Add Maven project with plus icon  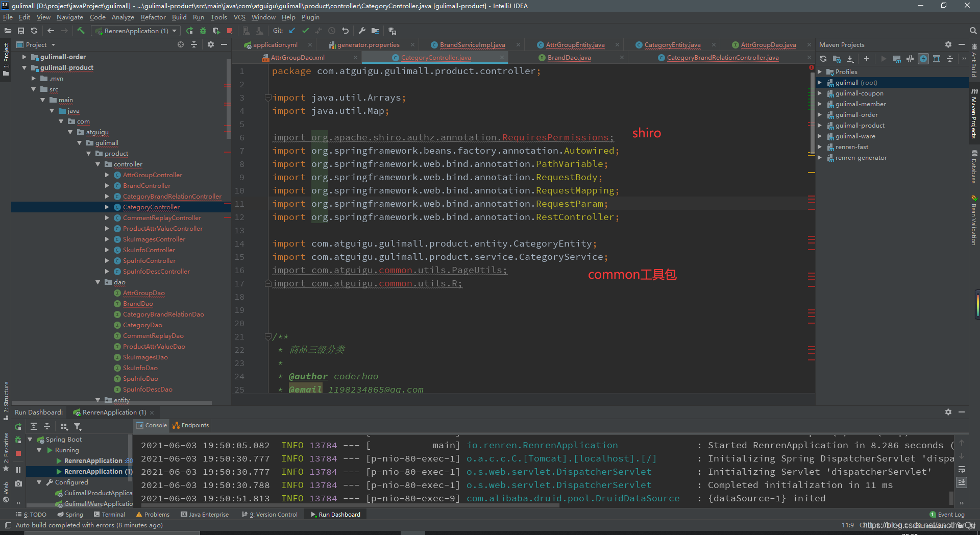pos(866,59)
